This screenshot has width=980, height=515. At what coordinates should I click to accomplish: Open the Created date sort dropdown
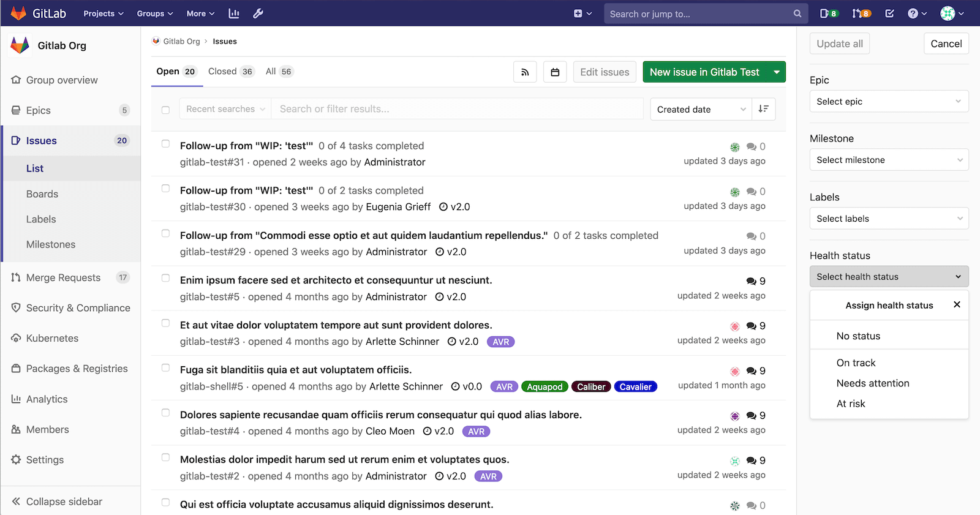tap(700, 109)
